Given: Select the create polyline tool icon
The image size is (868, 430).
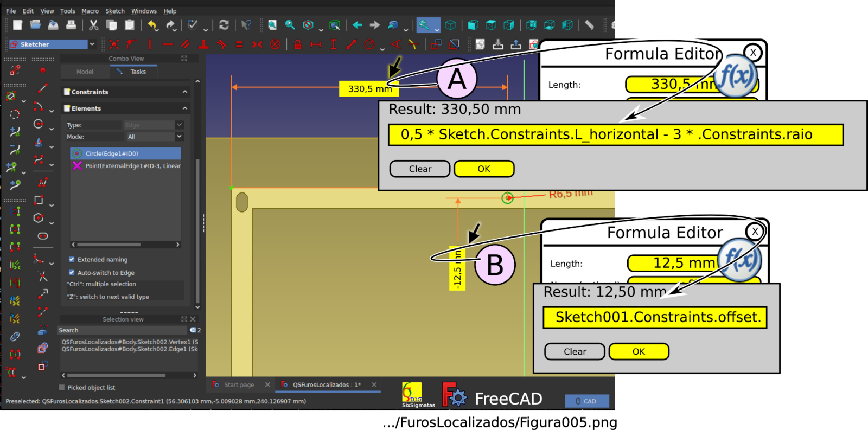Looking at the screenshot, I should (43, 183).
